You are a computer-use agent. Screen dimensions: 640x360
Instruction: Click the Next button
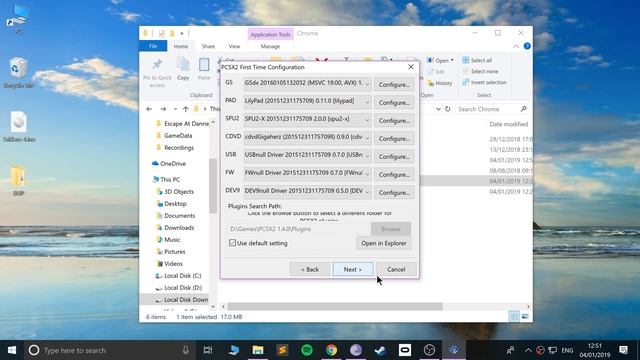353,269
